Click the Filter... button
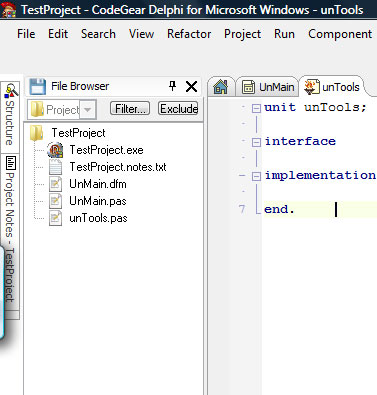Screen dimensions: 377x395 pyautogui.click(x=130, y=109)
